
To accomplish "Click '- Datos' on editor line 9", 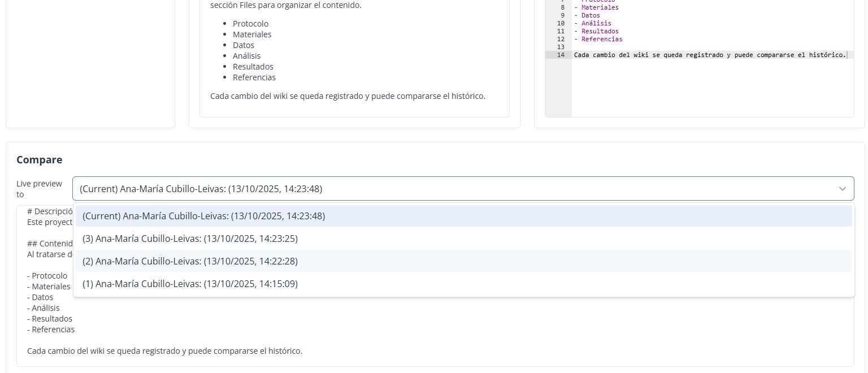I will 587,15.
